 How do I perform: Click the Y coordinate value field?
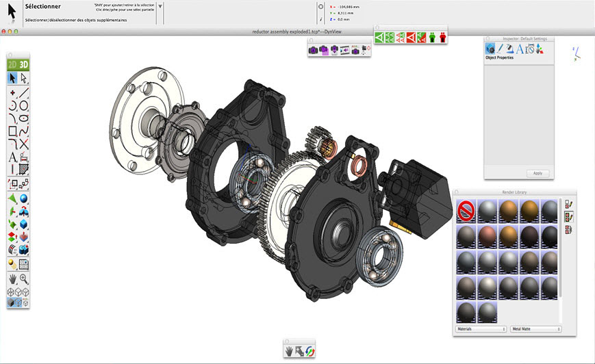coord(346,13)
